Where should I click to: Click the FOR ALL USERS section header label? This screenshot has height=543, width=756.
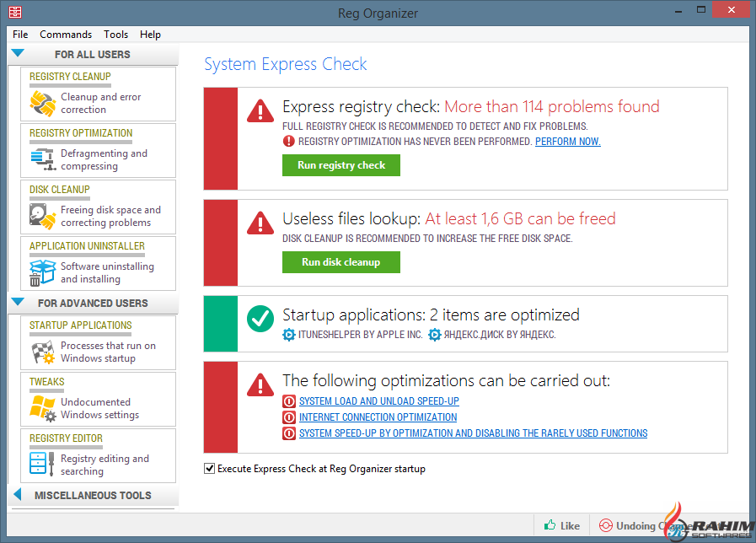coord(93,55)
